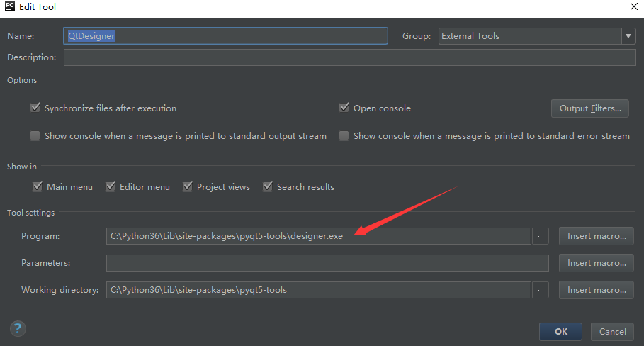Click the Options section label

click(22, 80)
